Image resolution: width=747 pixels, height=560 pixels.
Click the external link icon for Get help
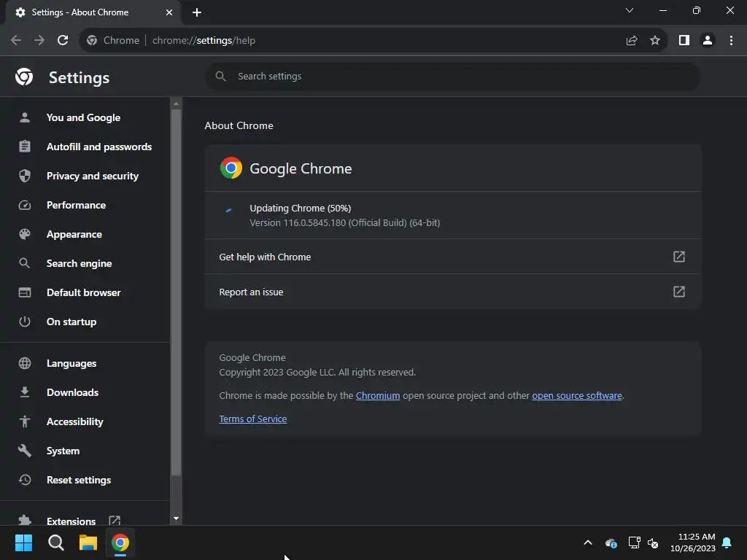click(679, 257)
